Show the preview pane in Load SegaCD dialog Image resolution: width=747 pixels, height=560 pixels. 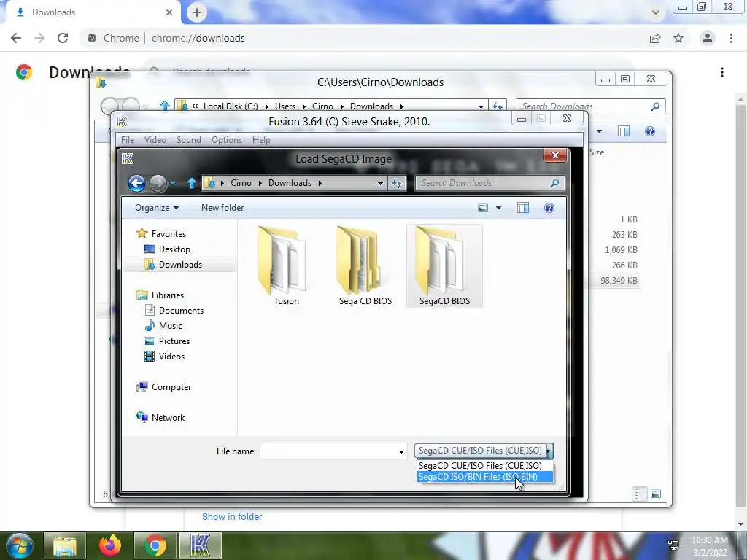[x=523, y=208]
